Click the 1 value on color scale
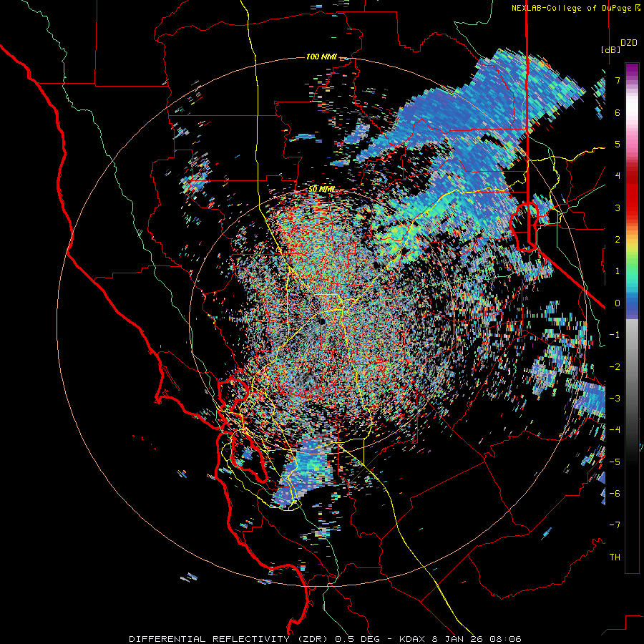 (618, 271)
